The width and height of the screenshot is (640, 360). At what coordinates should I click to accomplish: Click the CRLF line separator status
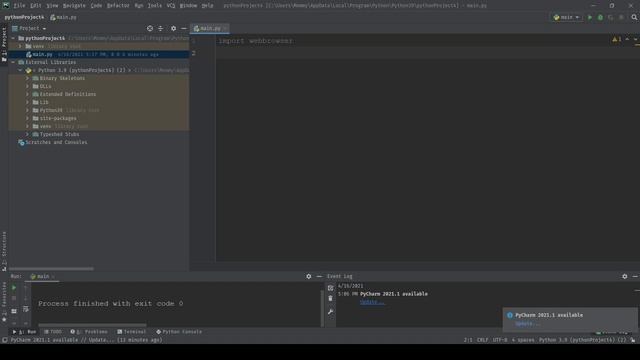[482, 340]
